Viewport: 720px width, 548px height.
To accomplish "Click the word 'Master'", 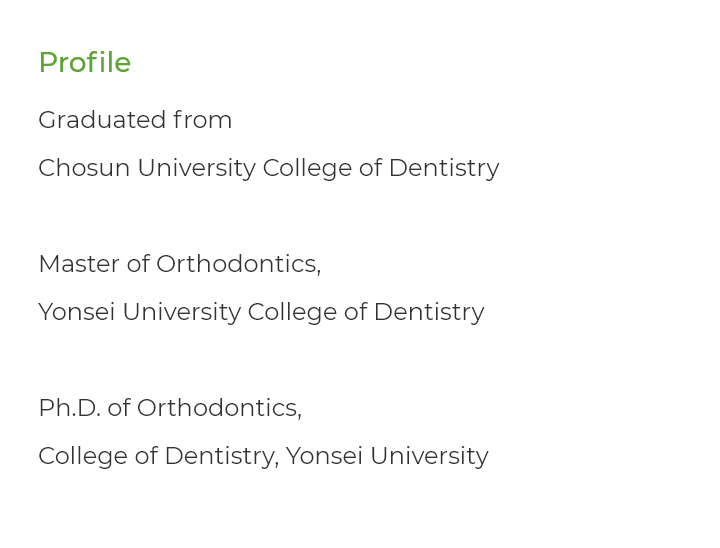I will (79, 264).
